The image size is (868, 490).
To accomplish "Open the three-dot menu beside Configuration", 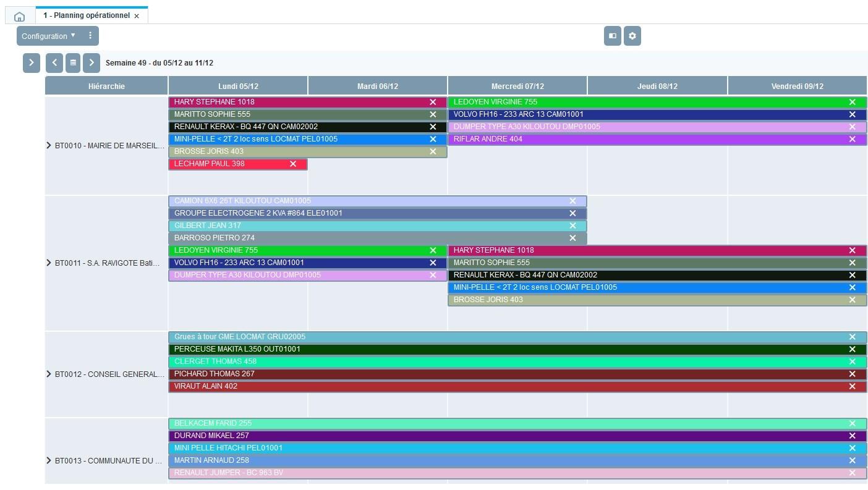I will click(90, 36).
